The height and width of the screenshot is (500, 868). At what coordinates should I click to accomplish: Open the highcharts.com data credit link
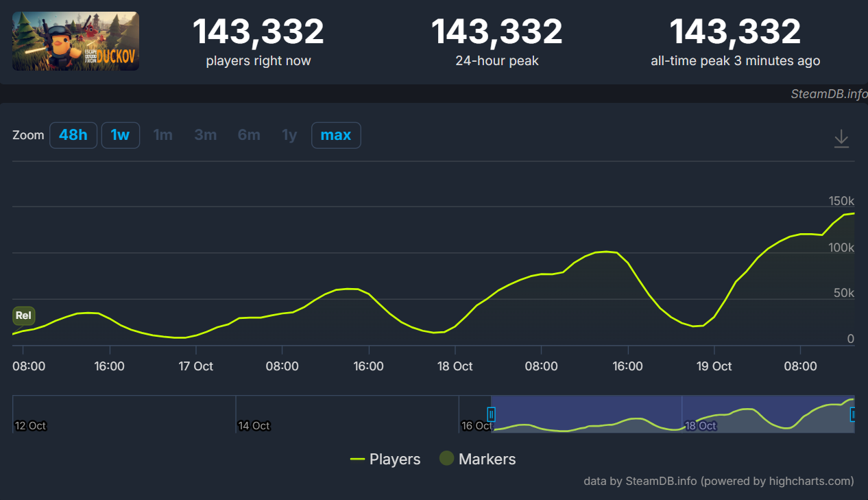click(719, 481)
